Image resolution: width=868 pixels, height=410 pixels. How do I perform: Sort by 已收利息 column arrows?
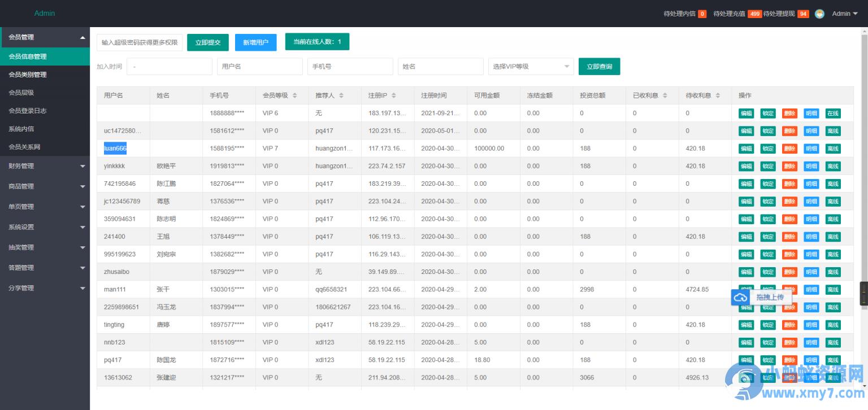pos(665,95)
